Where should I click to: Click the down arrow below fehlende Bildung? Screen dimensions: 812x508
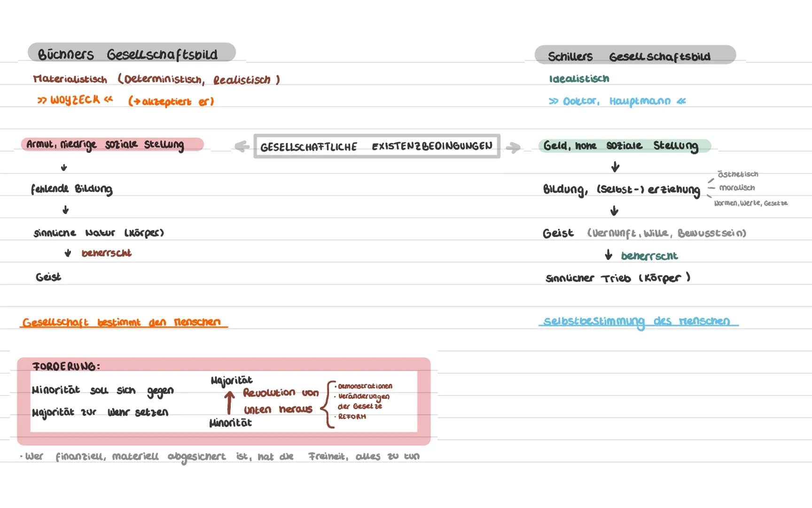(x=66, y=210)
